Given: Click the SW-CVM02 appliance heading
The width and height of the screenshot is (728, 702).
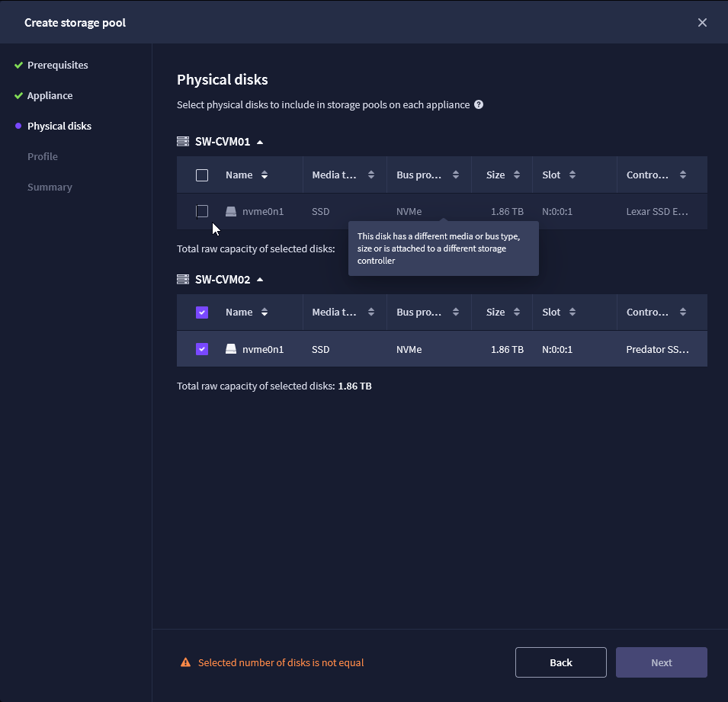Looking at the screenshot, I should tap(223, 280).
